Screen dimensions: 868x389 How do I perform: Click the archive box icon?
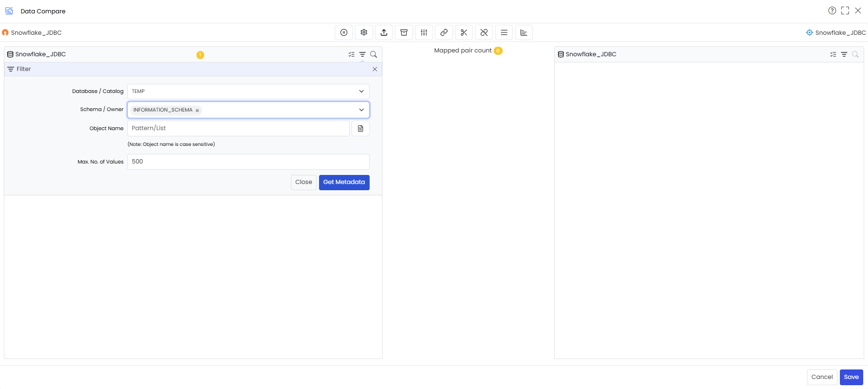coord(404,32)
